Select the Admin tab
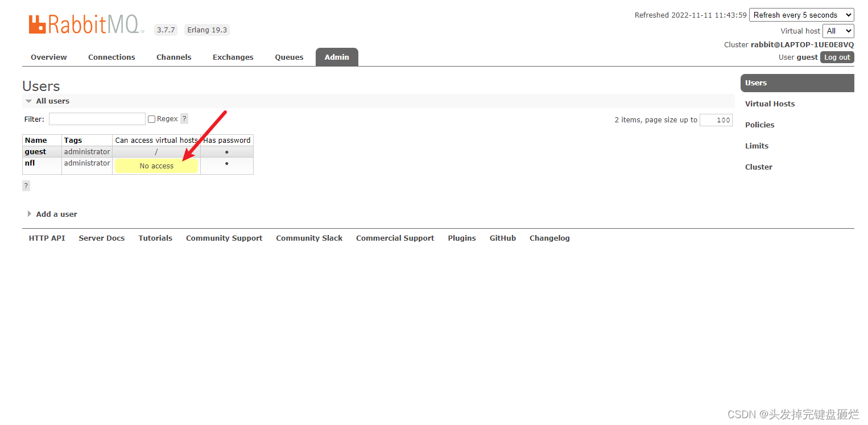Viewport: 868px width, 425px height. [337, 57]
